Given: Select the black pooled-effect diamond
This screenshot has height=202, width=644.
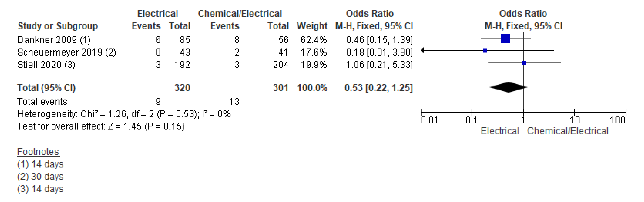Looking at the screenshot, I should tap(508, 87).
